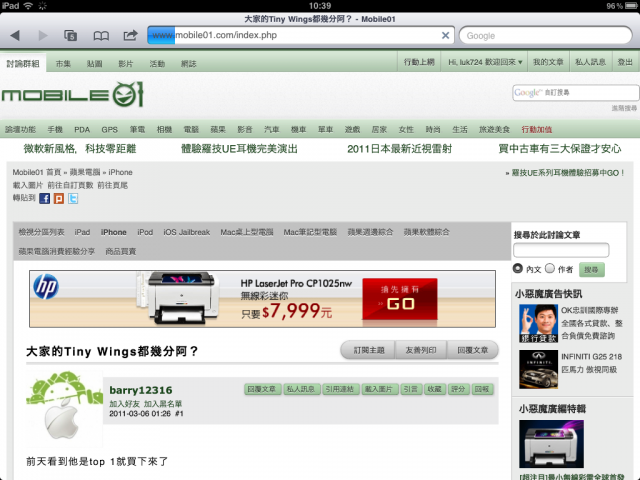Click 回報 button on the post
The height and width of the screenshot is (480, 640).
point(482,389)
